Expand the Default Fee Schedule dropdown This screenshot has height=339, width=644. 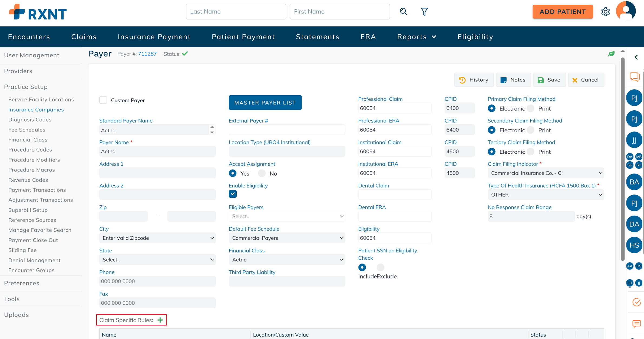point(287,238)
